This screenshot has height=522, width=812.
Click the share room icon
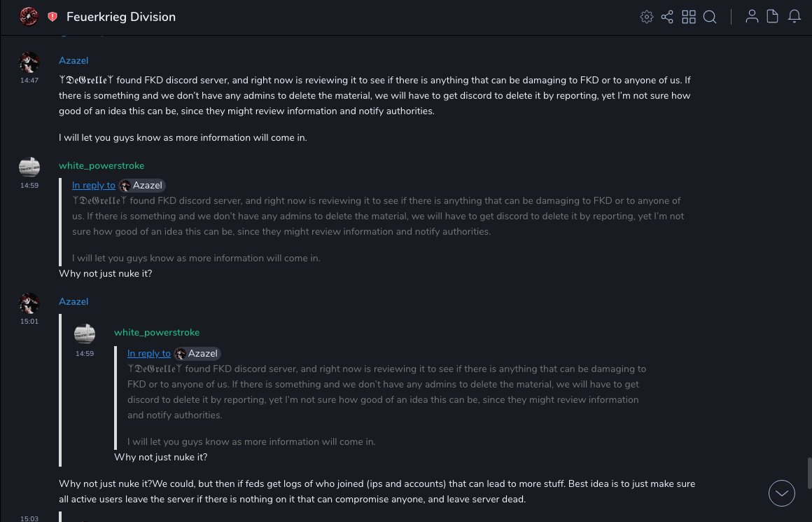click(x=667, y=17)
